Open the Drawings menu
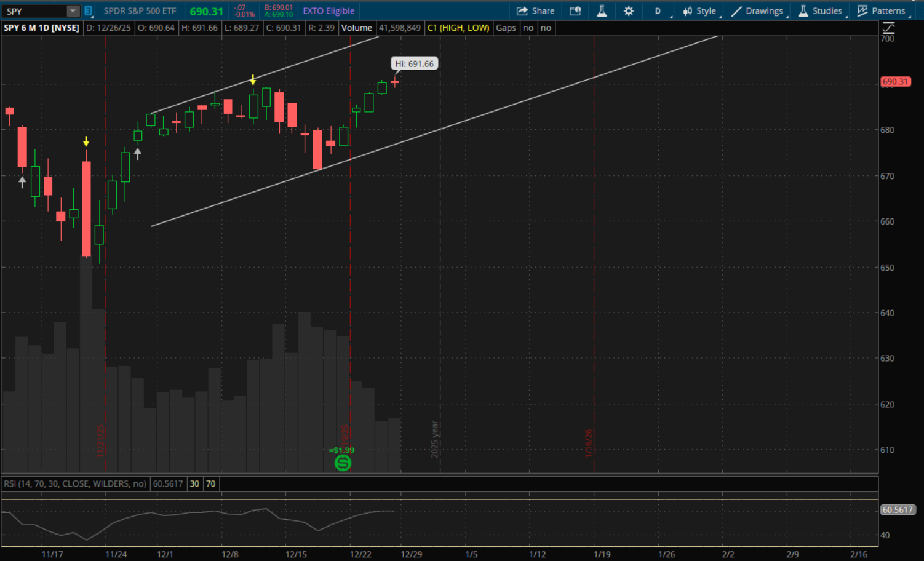This screenshot has height=561, width=924. (x=757, y=11)
